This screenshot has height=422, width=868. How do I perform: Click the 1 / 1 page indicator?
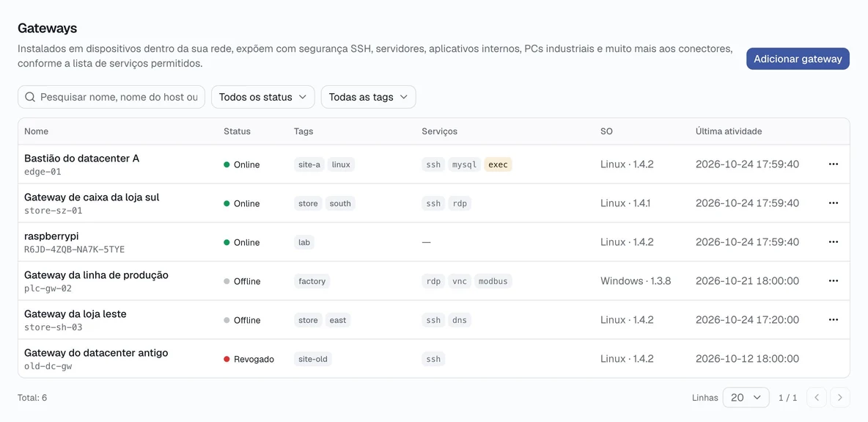tap(788, 398)
